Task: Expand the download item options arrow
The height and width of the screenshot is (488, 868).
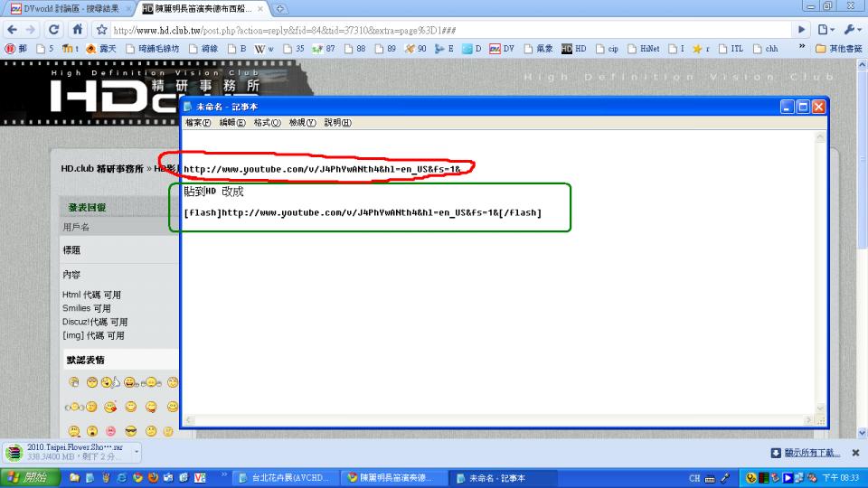Action: (137, 452)
